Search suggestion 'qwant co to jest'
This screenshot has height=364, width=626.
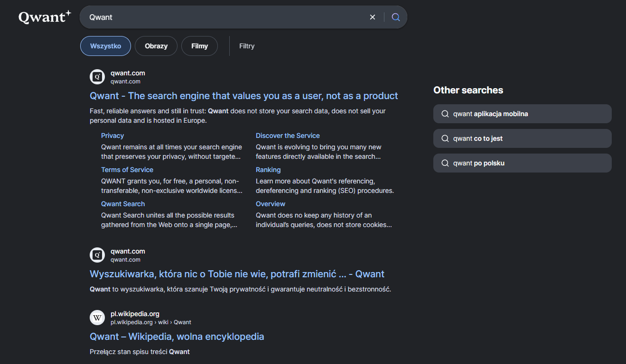click(523, 138)
